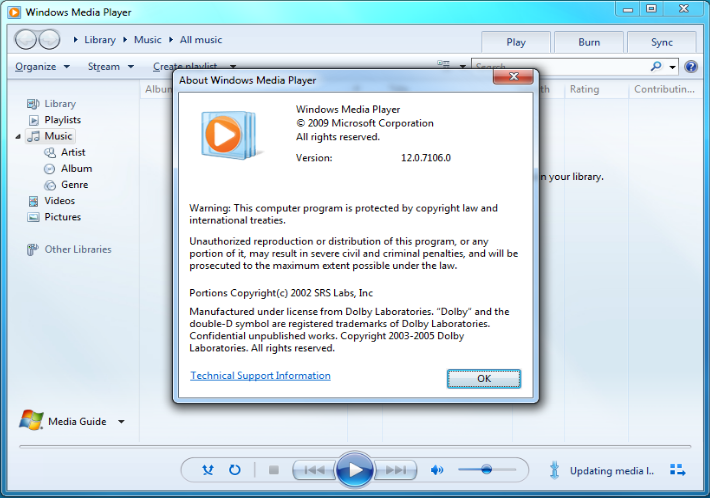Click into the Search input field

[x=560, y=67]
